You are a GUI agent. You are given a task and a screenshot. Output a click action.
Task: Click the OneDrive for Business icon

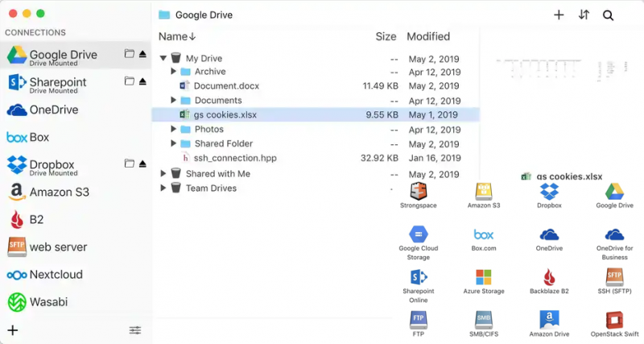tap(614, 234)
